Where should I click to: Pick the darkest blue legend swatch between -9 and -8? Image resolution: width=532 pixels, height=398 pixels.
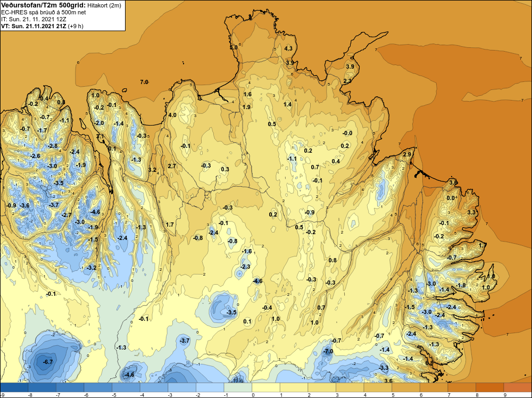(14, 387)
